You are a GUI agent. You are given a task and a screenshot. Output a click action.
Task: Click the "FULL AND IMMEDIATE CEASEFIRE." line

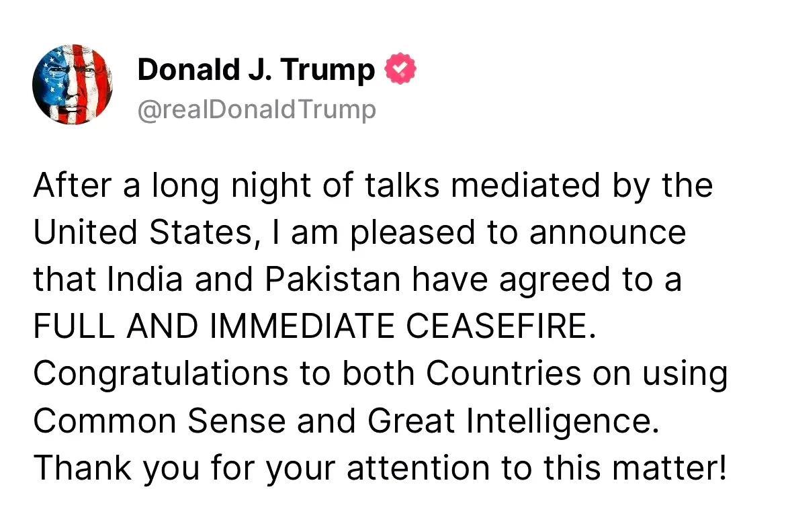pos(315,326)
